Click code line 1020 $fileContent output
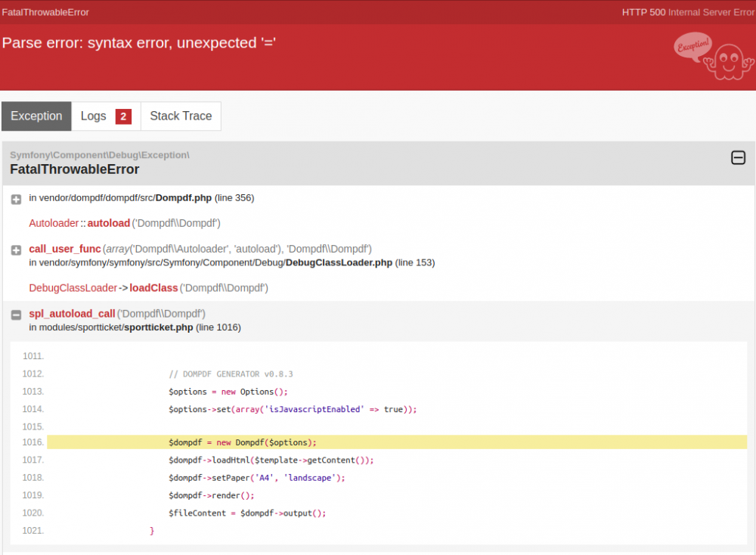Screen dimensions: 756x555 pos(247,513)
